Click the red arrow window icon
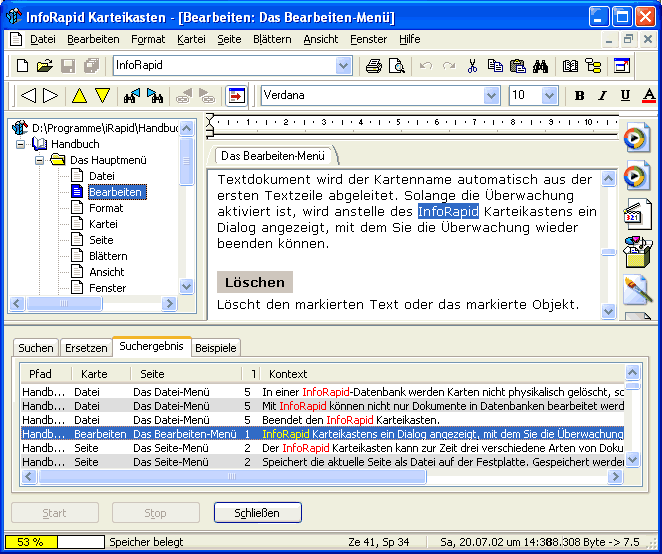Screen dimensions: 662x554 236,95
